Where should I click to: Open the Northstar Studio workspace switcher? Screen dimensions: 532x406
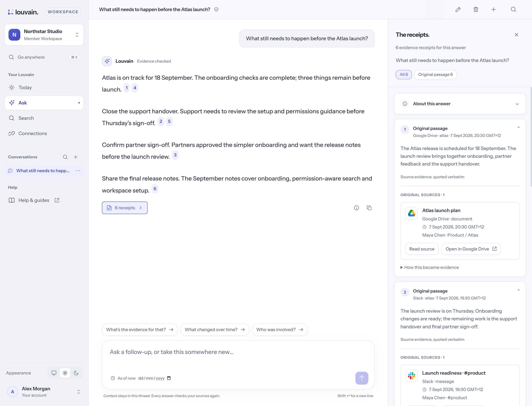(44, 35)
